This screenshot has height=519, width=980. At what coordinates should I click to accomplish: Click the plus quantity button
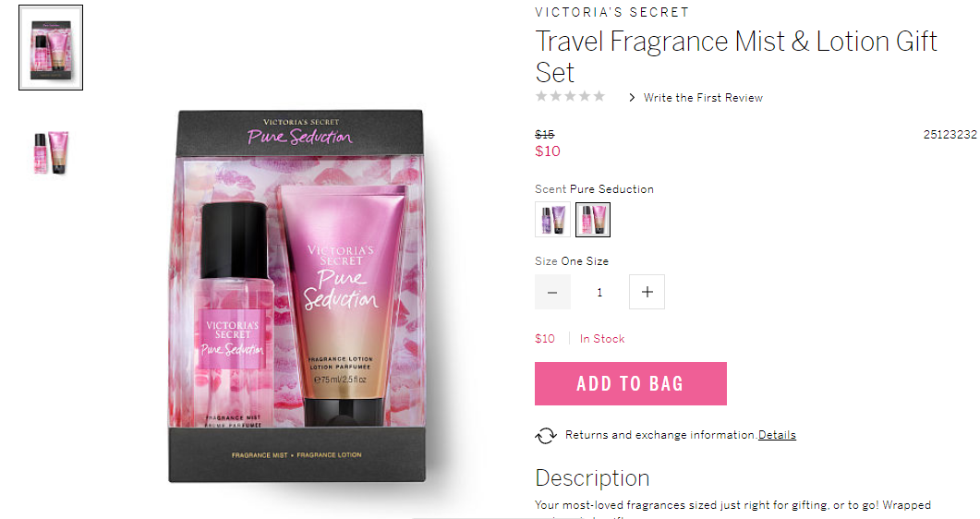tap(647, 292)
